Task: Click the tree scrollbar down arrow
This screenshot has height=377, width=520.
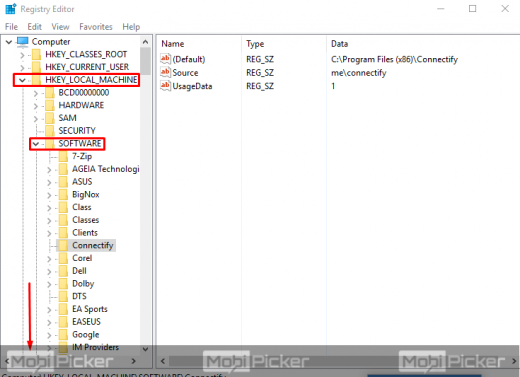Action: click(x=145, y=349)
